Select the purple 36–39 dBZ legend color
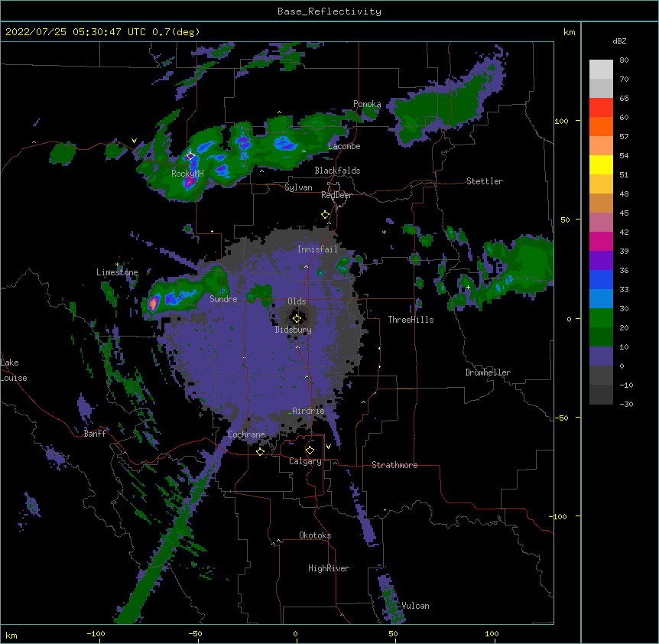 tap(601, 261)
